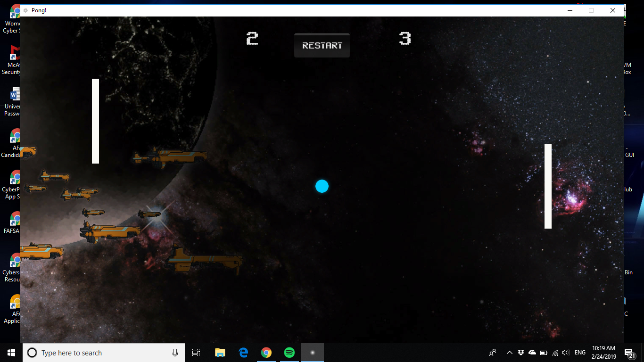The height and width of the screenshot is (362, 644).
Task: Select the CyberP App desktop shortcut
Action: (12, 184)
